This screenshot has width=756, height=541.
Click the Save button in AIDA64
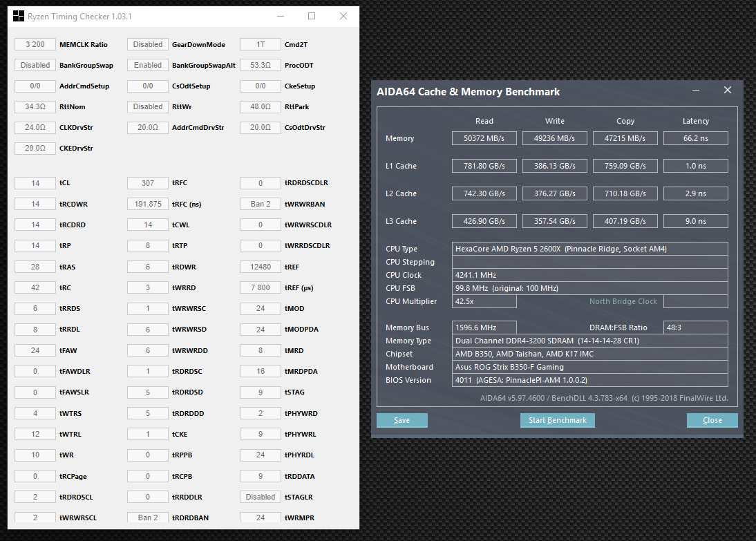tap(401, 420)
